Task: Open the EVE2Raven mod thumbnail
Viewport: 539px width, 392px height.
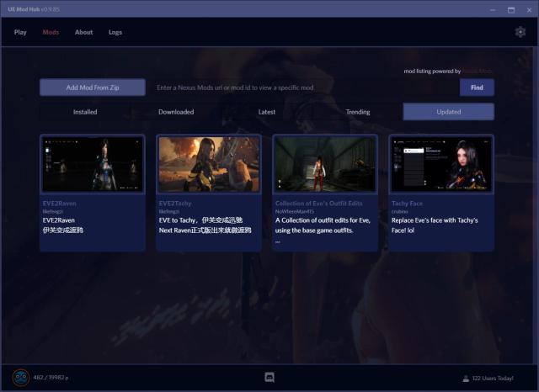Action: [93, 164]
